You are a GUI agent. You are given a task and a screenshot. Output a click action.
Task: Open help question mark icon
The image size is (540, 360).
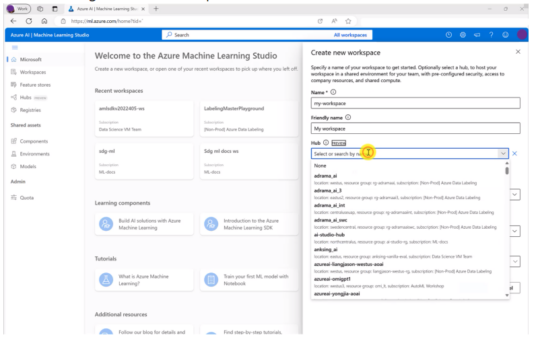pos(491,35)
